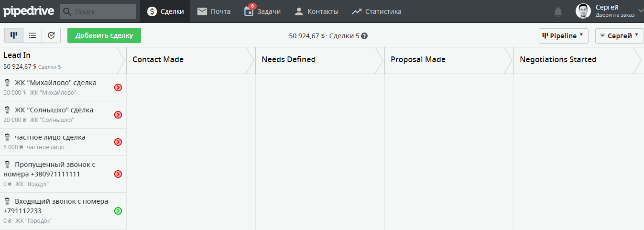
Task: Open the notifications bell
Action: coord(558,11)
